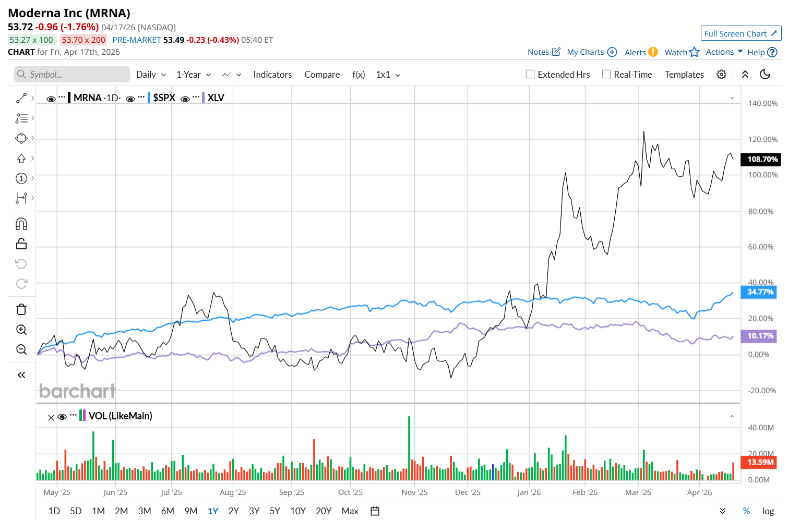Open Notes for this chart

coord(544,52)
